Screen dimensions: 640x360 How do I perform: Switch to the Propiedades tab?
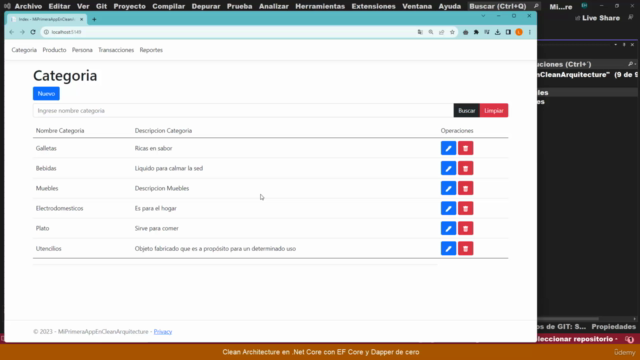click(x=613, y=327)
